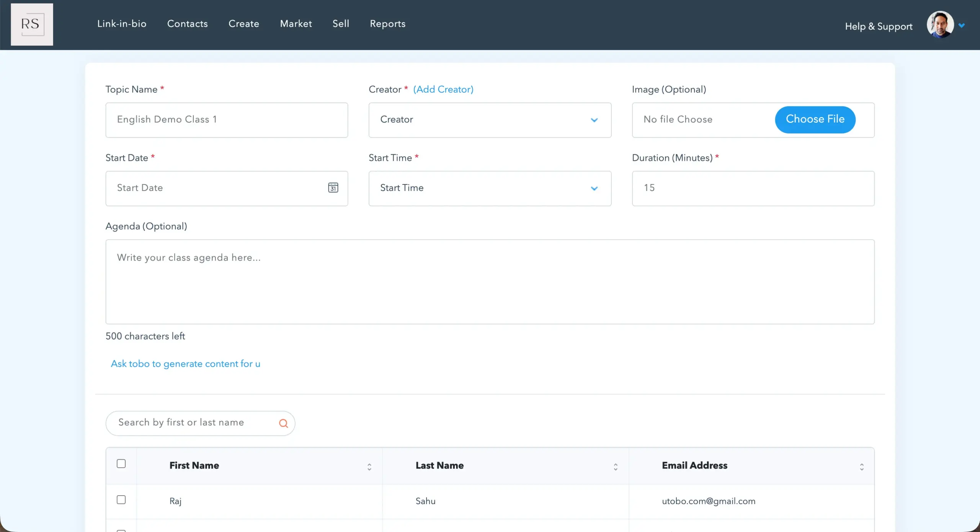Focus the Topic Name input field

tap(227, 120)
